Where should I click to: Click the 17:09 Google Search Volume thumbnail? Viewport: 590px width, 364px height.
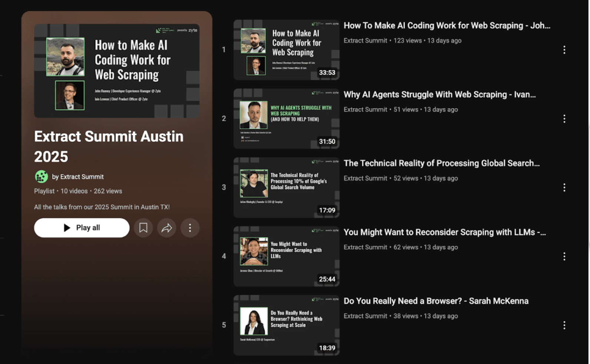[286, 188]
